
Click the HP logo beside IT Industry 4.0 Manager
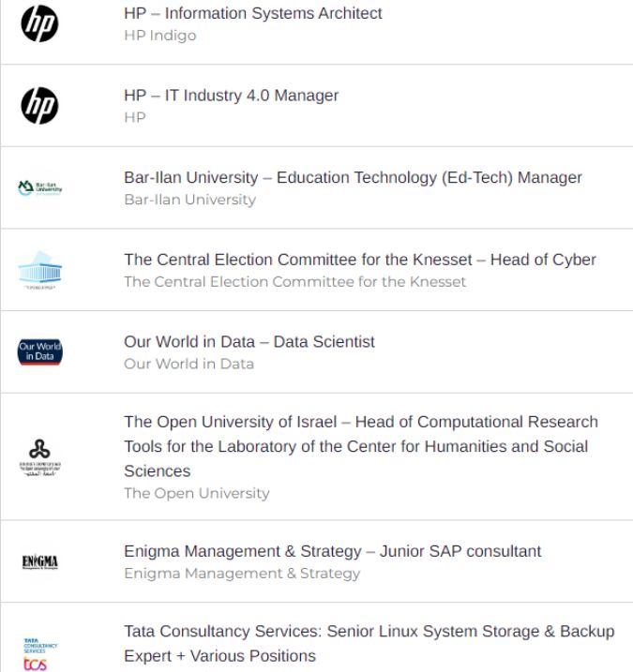[40, 106]
